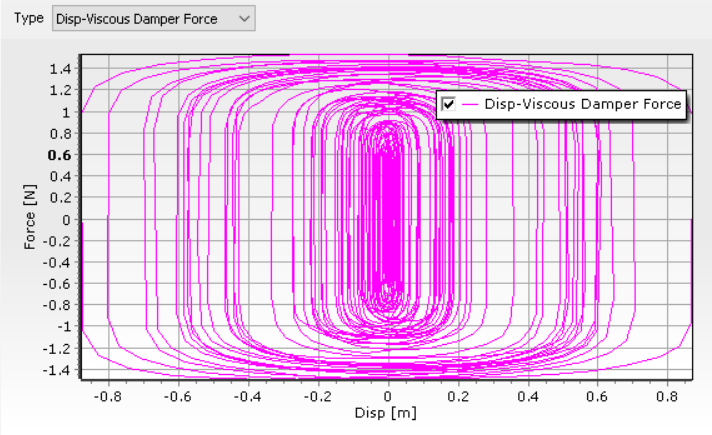
Task: Click the 1.4 force axis label
Action: point(60,69)
